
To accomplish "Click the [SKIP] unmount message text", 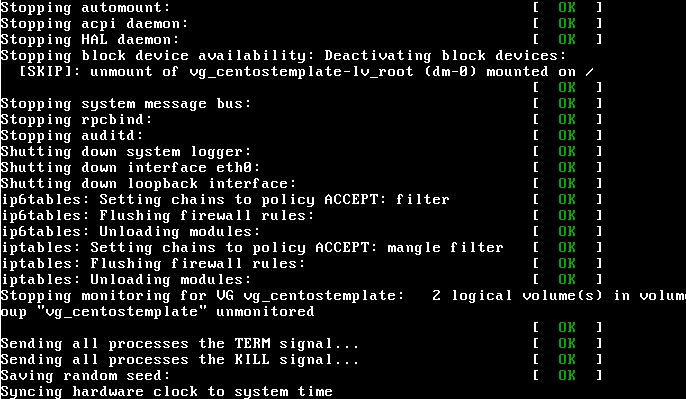I will [x=306, y=72].
